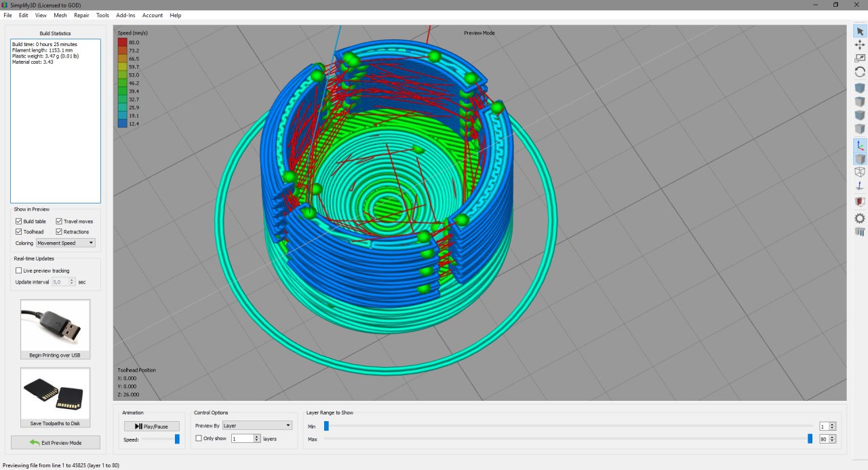Uncheck the Build table checkbox
868x470 pixels.
(x=19, y=222)
